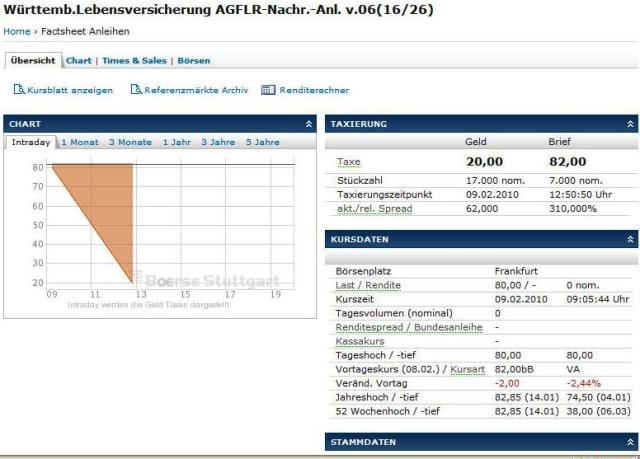Click the intraday chart area
Screen dimensions: 640x459
pos(171,225)
